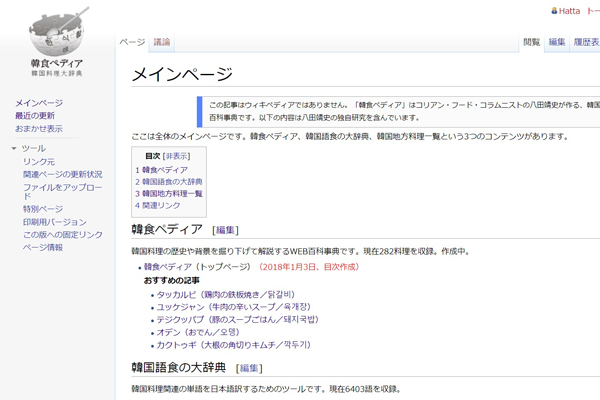Open おまかせ表示 random page link
The image size is (600, 400).
38,128
